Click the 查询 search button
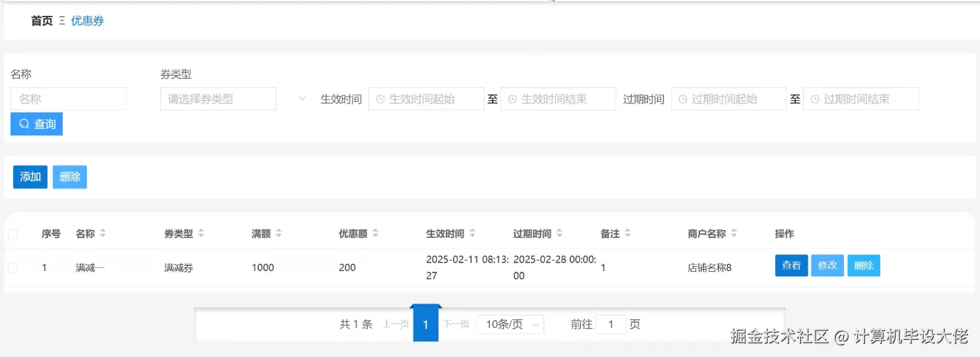 coord(36,124)
